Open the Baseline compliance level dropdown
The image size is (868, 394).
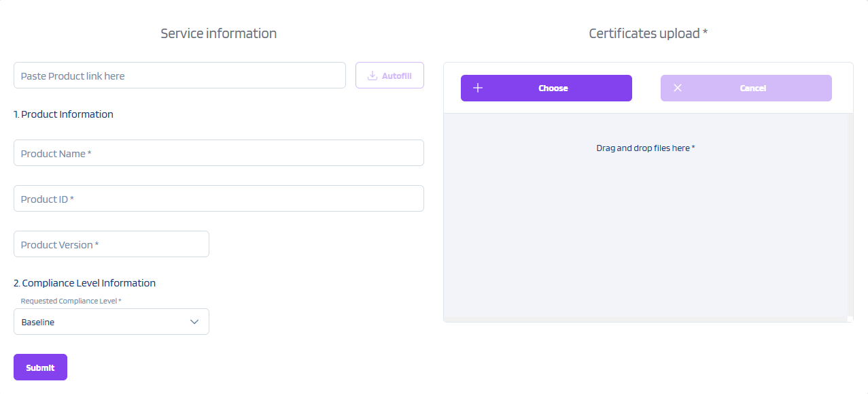coord(102,322)
